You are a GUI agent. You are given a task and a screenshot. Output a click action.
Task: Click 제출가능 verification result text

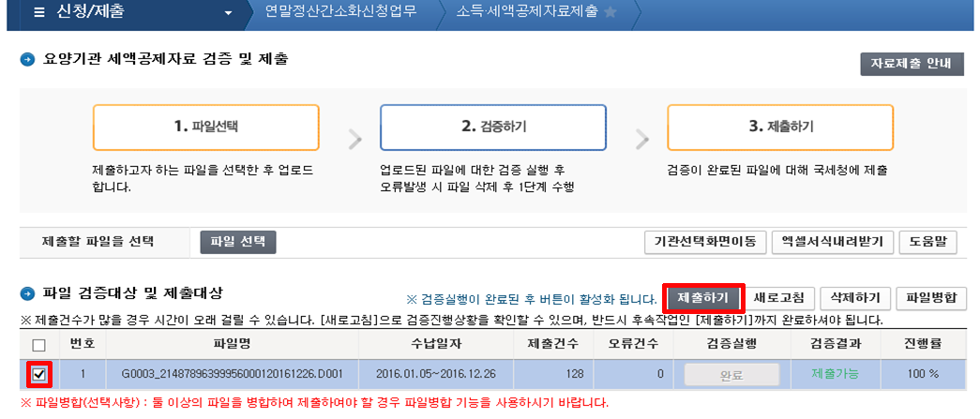click(835, 374)
